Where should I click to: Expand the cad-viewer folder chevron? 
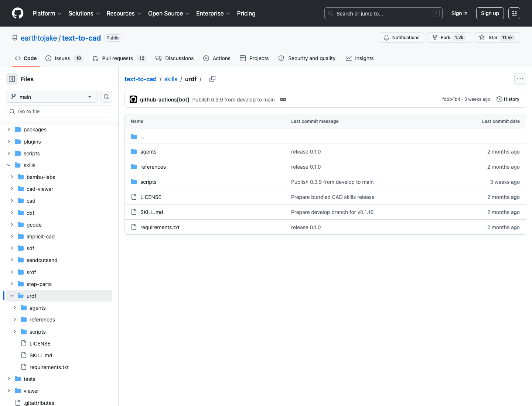pos(12,189)
